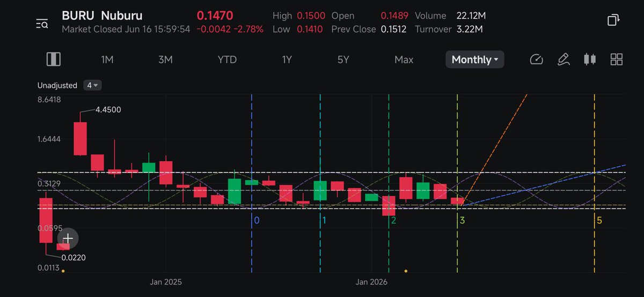Open the Monthly interval dropdown
Screen dimensions: 644x297
475,60
